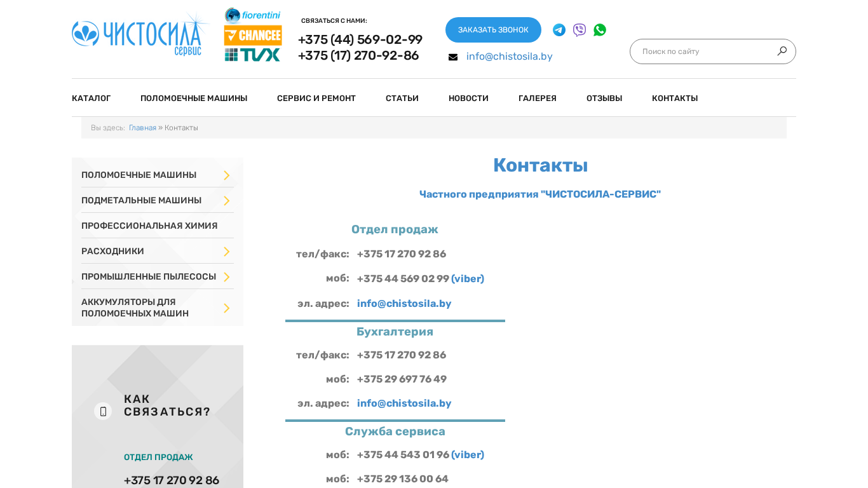868x488 pixels.
Task: Select Расходники sidebar category
Action: coord(112,251)
